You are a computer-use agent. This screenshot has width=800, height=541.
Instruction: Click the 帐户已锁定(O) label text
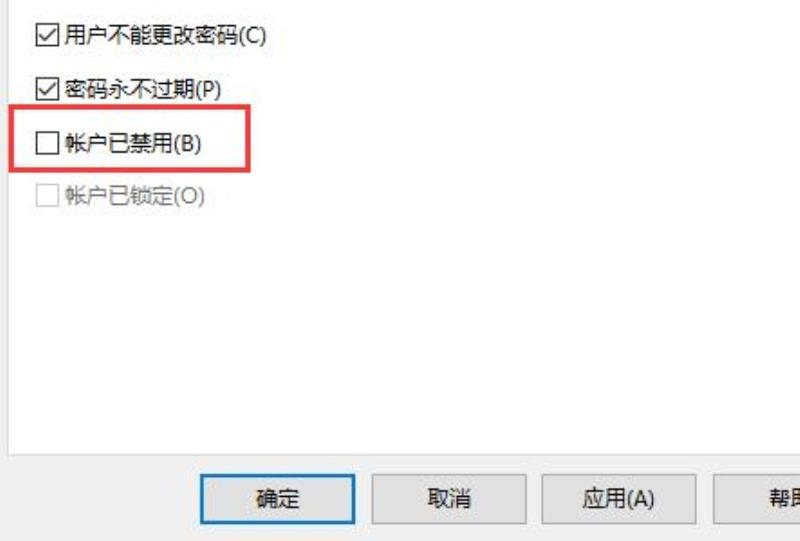click(x=135, y=195)
